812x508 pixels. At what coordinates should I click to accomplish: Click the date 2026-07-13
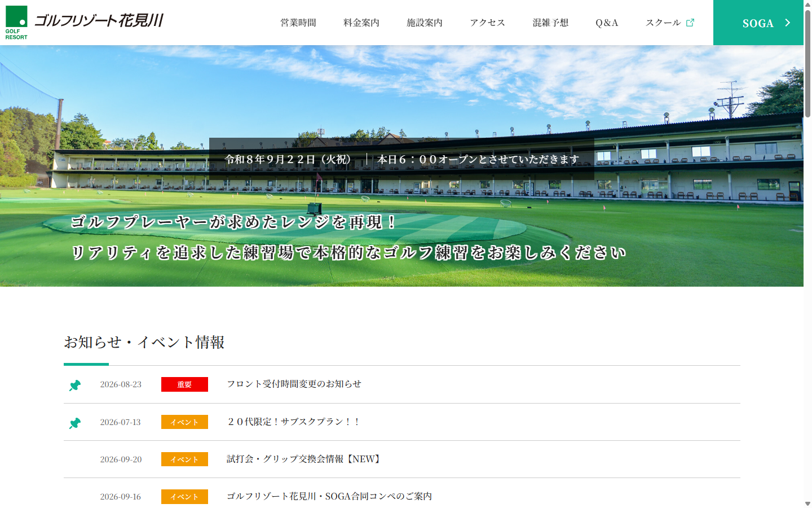[121, 422]
